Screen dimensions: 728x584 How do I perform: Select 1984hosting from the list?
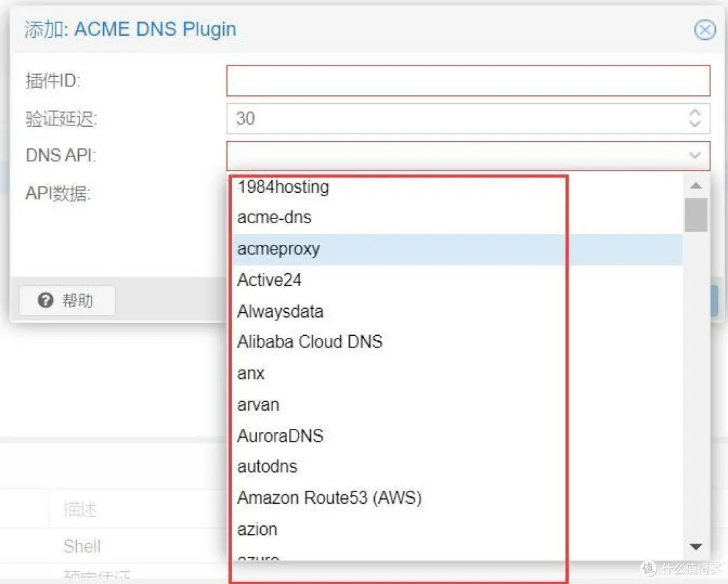(283, 187)
